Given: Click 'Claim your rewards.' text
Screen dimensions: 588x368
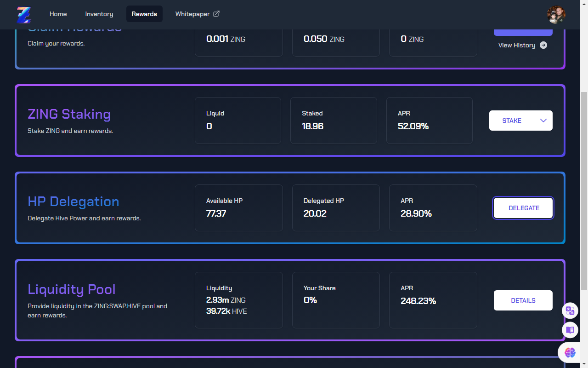Looking at the screenshot, I should 56,44.
